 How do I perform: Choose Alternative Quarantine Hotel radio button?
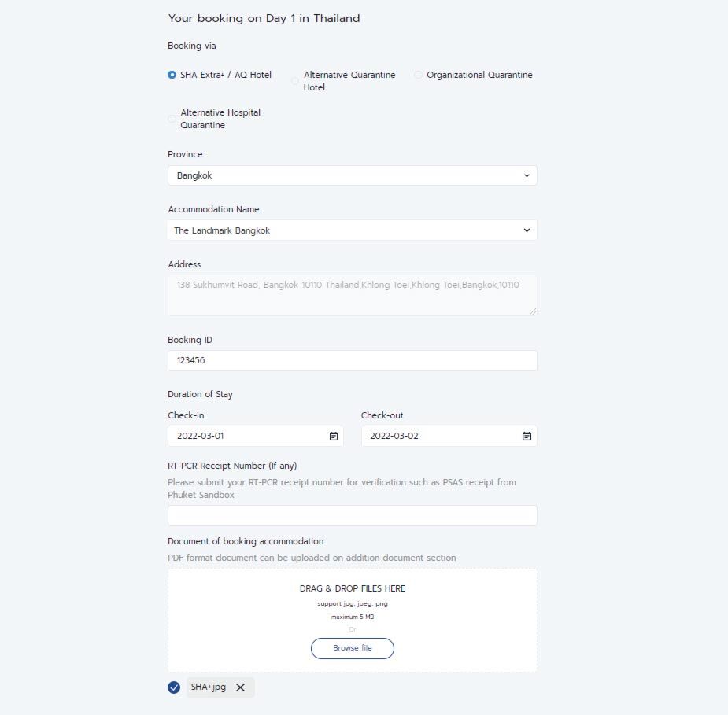[295, 81]
